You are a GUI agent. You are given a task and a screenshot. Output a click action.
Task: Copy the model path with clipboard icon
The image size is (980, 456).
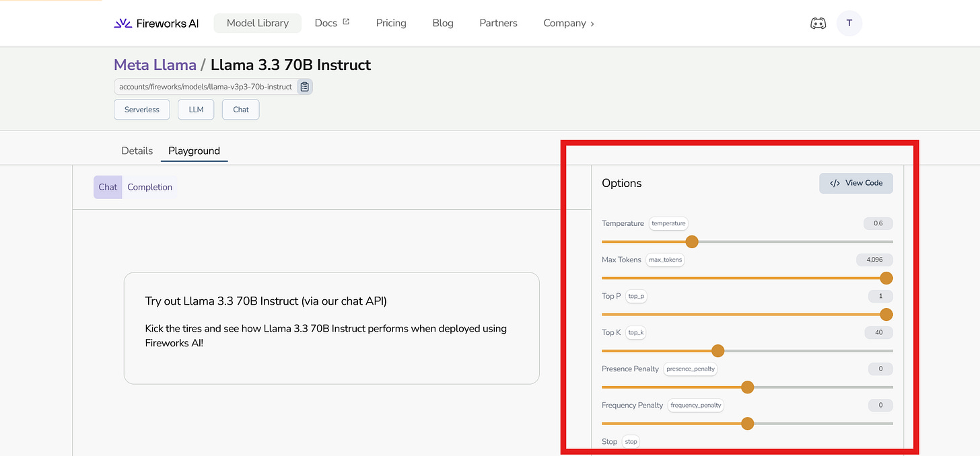click(305, 87)
